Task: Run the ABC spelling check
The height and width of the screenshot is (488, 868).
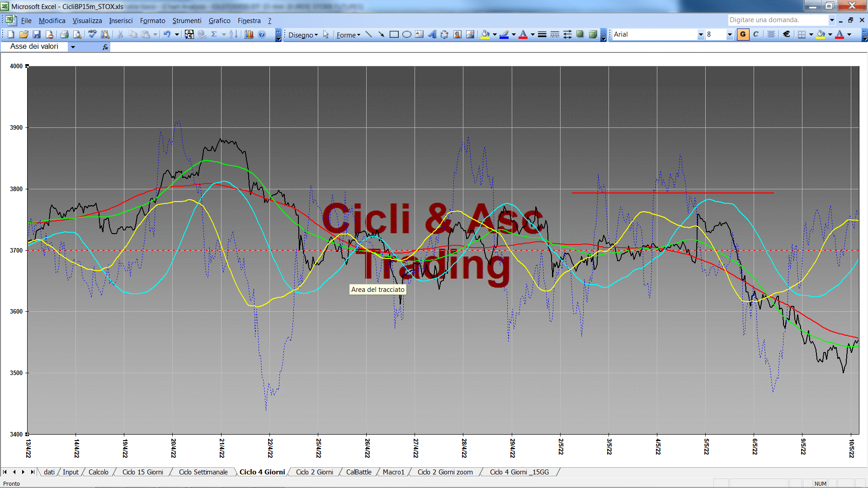Action: 92,34
